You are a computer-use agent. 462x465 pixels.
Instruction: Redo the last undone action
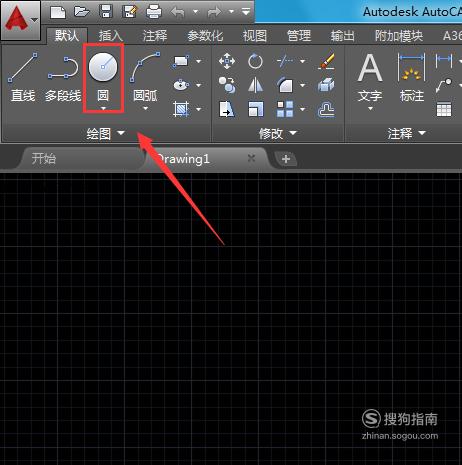[214, 12]
